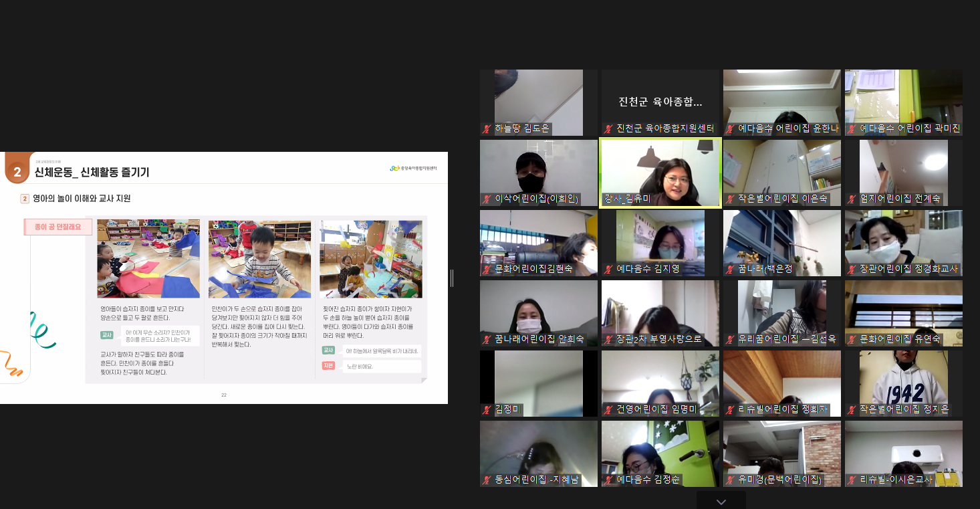Click muted mic icon for 이삭어린이집(이희인)
The width and height of the screenshot is (980, 509).
click(x=487, y=199)
